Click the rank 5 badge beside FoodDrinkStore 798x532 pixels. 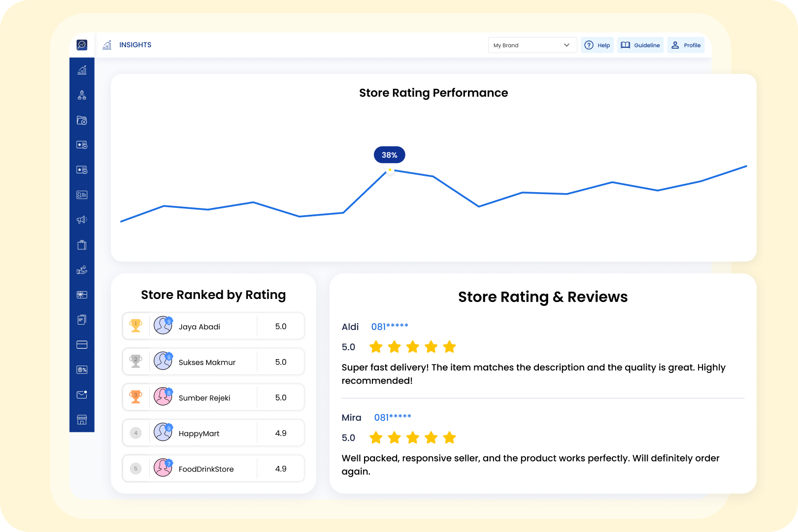pyautogui.click(x=136, y=468)
